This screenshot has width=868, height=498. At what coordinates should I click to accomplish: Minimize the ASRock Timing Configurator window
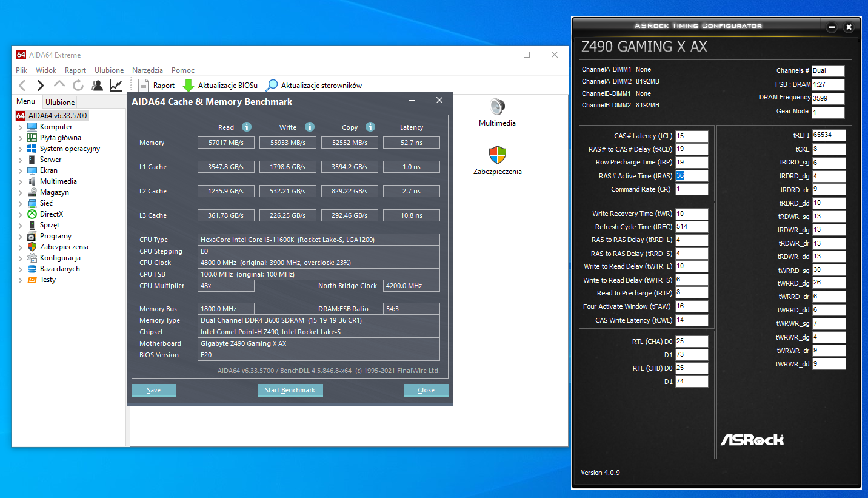pos(832,27)
